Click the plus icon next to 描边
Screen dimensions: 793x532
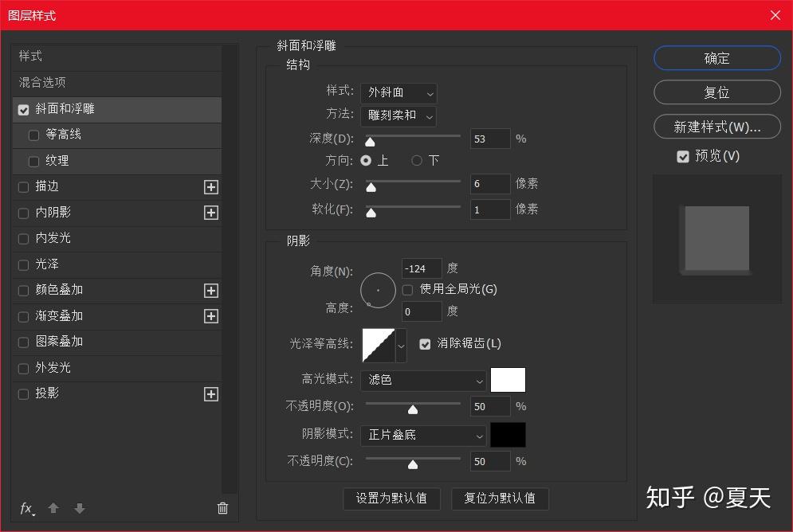[x=211, y=187]
